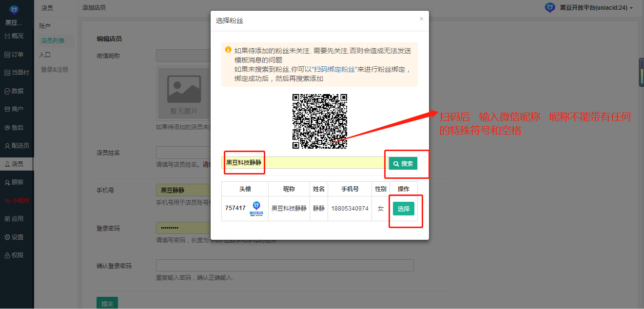Click the 性别 column header
Screen dimensions: 644x309
(x=381, y=189)
